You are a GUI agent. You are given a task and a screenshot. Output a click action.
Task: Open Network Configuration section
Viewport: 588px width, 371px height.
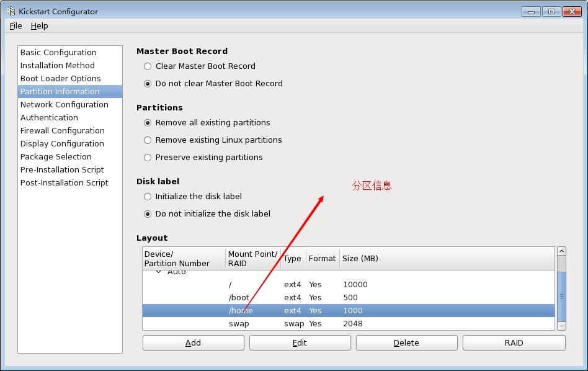pos(70,105)
